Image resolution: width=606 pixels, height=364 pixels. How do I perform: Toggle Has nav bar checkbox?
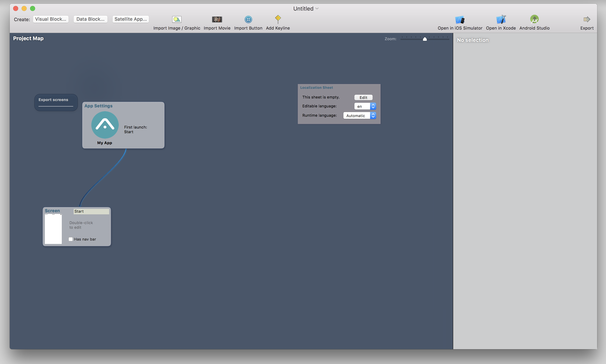pyautogui.click(x=70, y=239)
